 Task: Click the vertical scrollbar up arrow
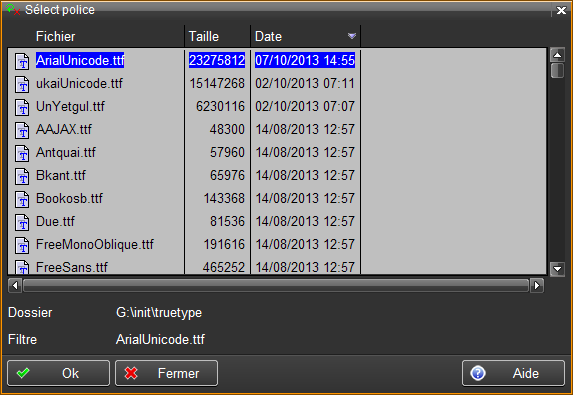click(557, 55)
